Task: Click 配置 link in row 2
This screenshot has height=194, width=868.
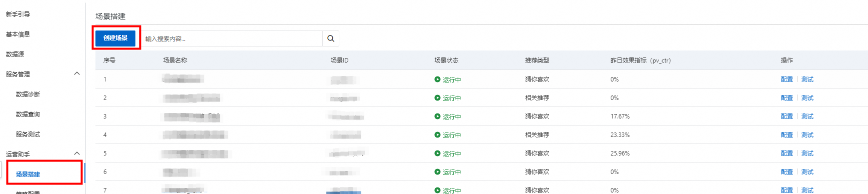Action: 787,98
